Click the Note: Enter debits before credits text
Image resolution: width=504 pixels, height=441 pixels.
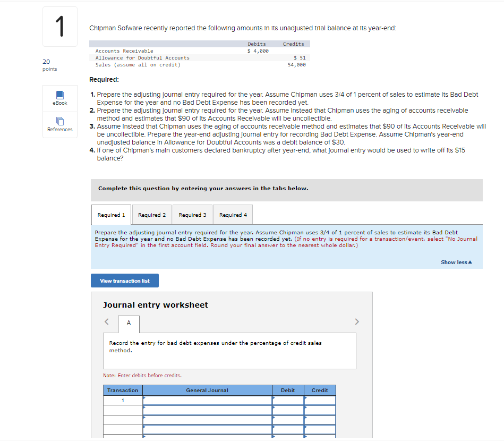pos(142,375)
